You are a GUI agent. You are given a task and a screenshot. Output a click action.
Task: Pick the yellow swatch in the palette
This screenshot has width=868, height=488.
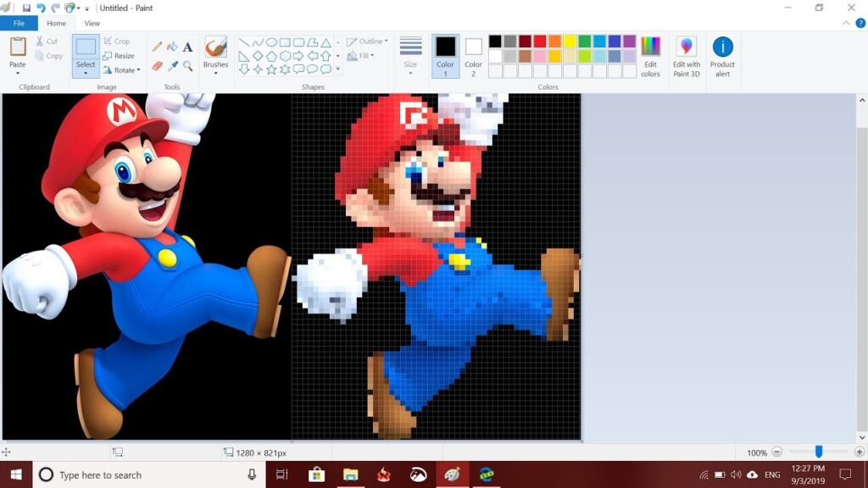point(570,42)
